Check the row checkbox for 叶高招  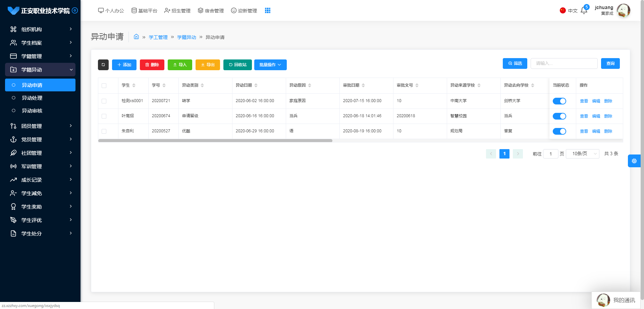point(104,116)
